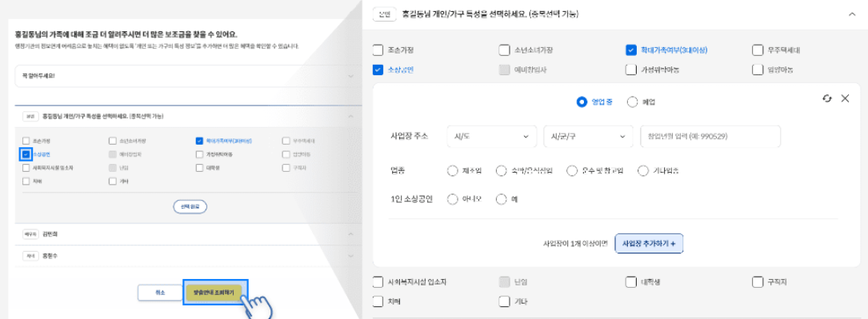Check 가정위탁아동 in the small left panel

point(199,154)
